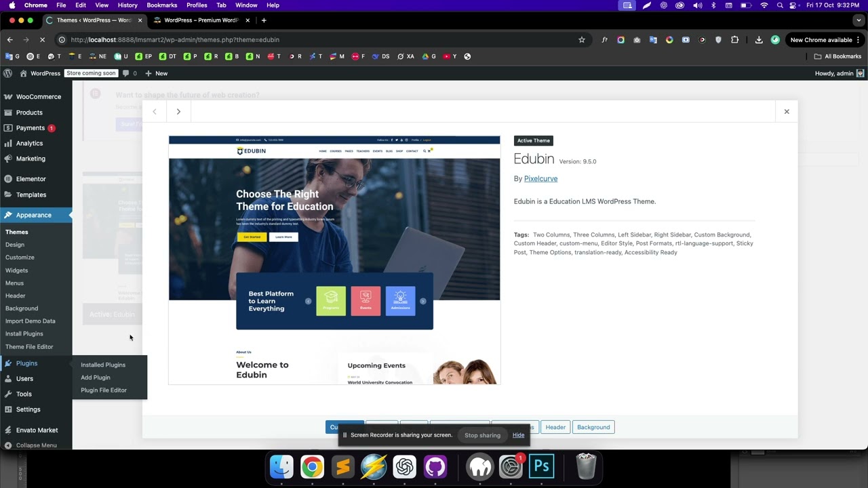Open the Pixelcurve author link

[540, 179]
